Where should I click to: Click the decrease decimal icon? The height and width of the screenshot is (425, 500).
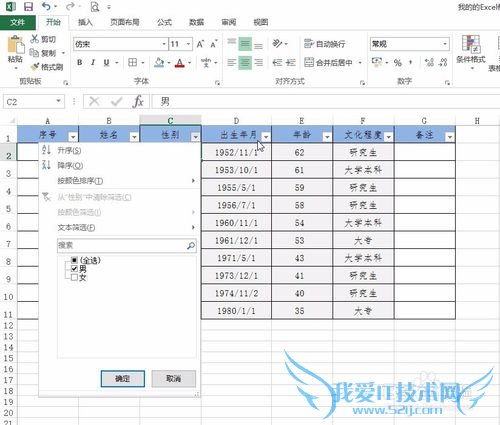443,62
